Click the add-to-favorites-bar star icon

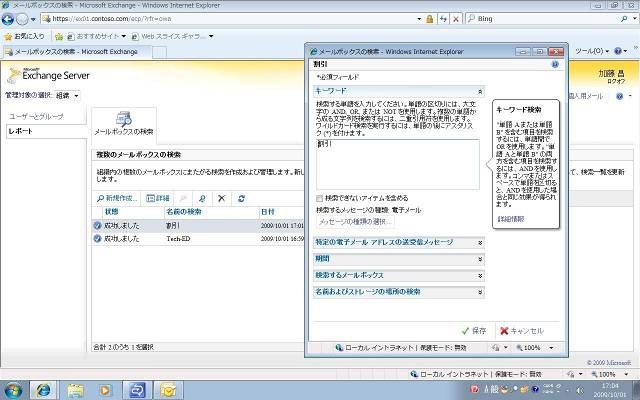coord(59,36)
